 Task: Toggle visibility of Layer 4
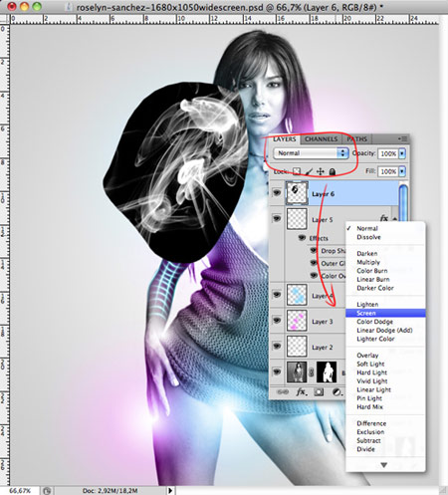coord(277,295)
